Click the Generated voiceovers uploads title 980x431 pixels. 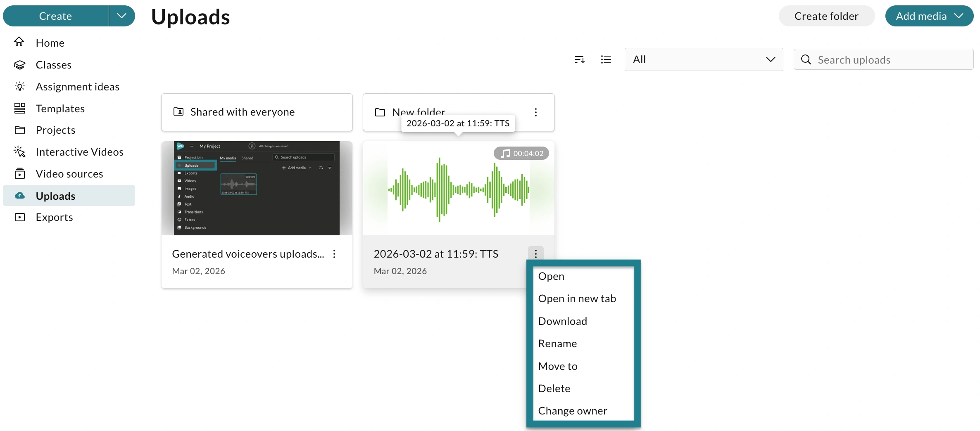pyautogui.click(x=248, y=254)
